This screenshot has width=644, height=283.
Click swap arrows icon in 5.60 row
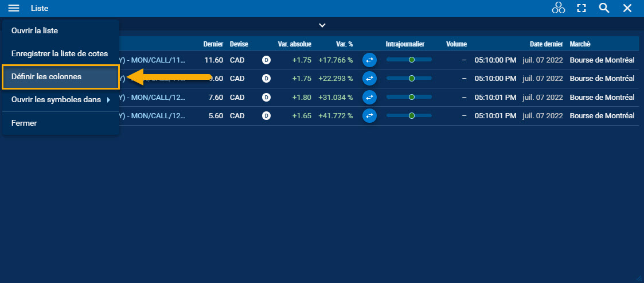pyautogui.click(x=369, y=116)
